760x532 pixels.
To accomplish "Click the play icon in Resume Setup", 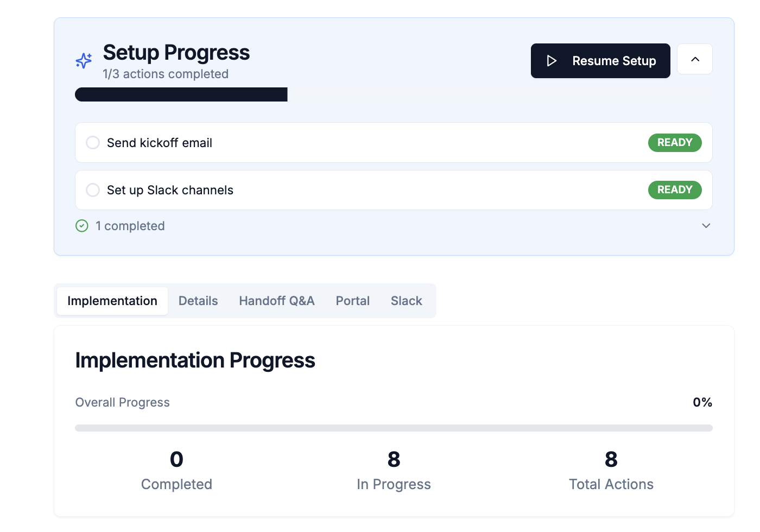I will pos(552,61).
